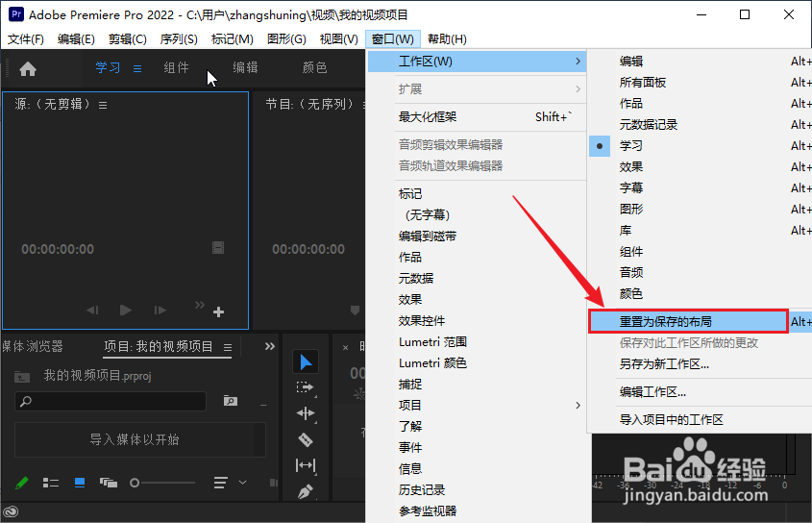Adjust the thumbnail zoom slider handle
812x523 pixels.
[x=135, y=483]
